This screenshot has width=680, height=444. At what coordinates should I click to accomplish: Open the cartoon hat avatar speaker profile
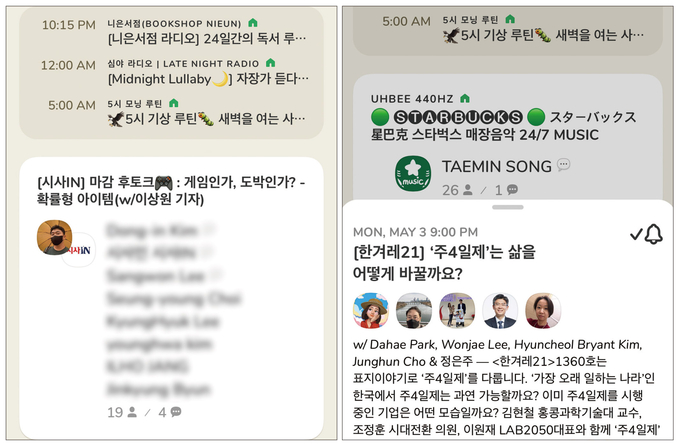coord(371,310)
